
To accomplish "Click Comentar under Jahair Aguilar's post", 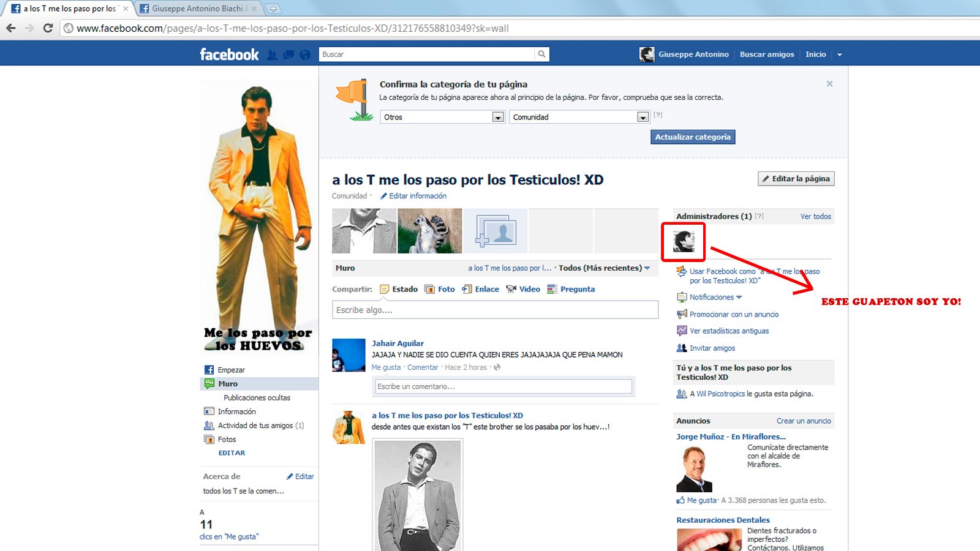I will (423, 367).
